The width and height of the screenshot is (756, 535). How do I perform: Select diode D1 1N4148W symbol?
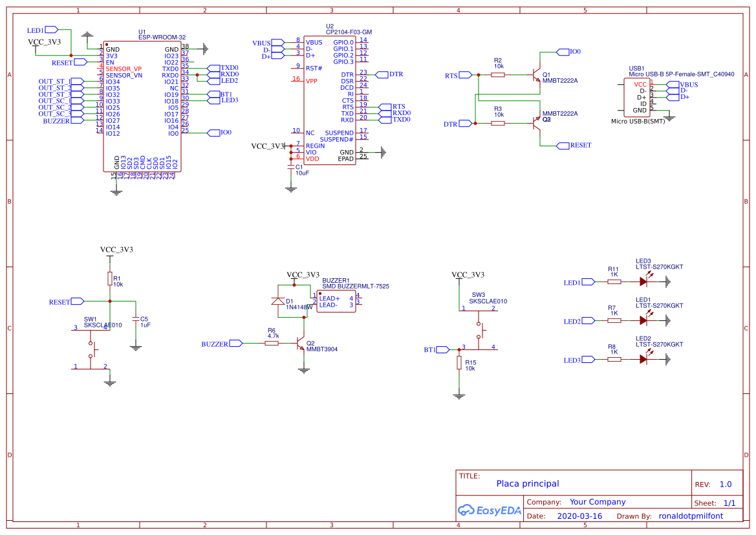277,301
